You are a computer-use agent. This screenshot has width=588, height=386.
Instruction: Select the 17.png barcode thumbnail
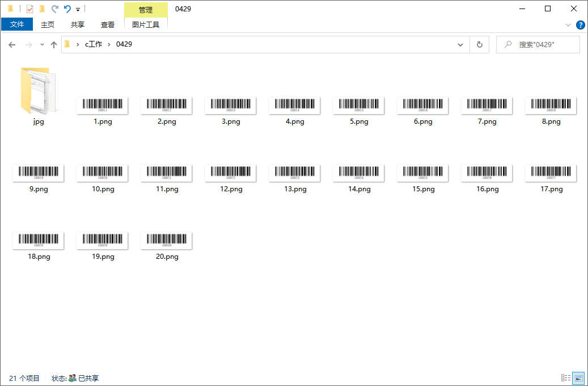click(551, 173)
